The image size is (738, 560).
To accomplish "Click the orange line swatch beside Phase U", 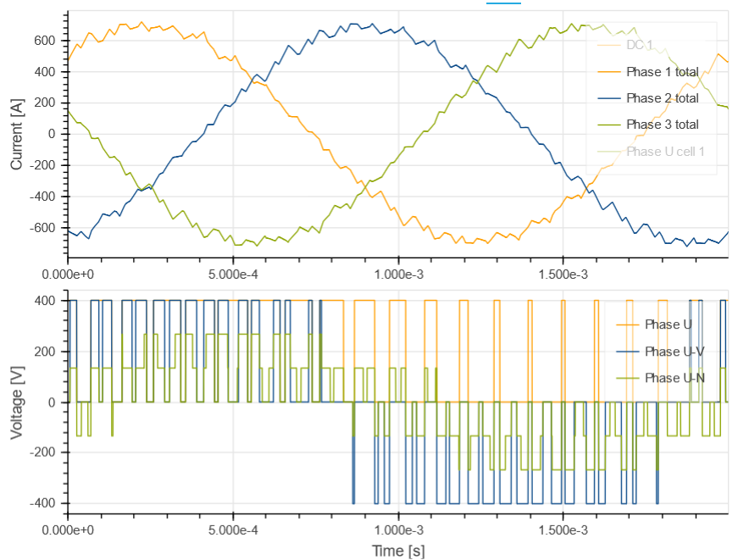I will [x=626, y=324].
